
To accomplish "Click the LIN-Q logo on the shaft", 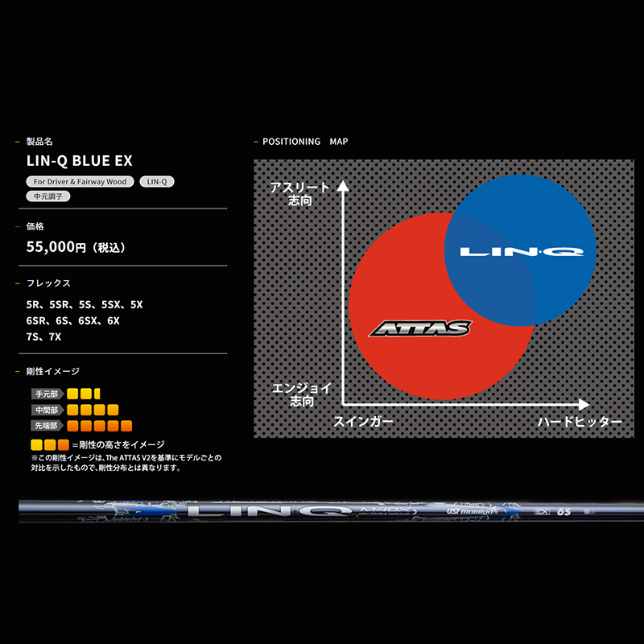I will [x=270, y=511].
